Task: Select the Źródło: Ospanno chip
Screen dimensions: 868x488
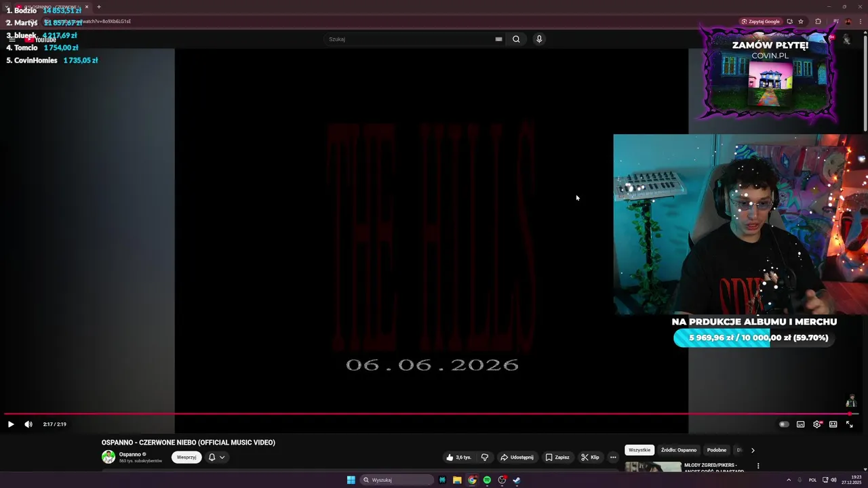Action: tap(677, 450)
